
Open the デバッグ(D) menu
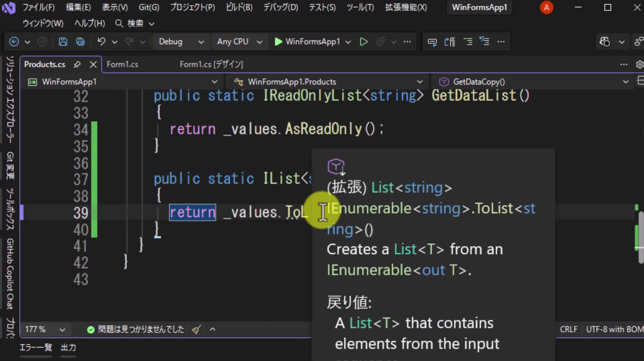280,7
